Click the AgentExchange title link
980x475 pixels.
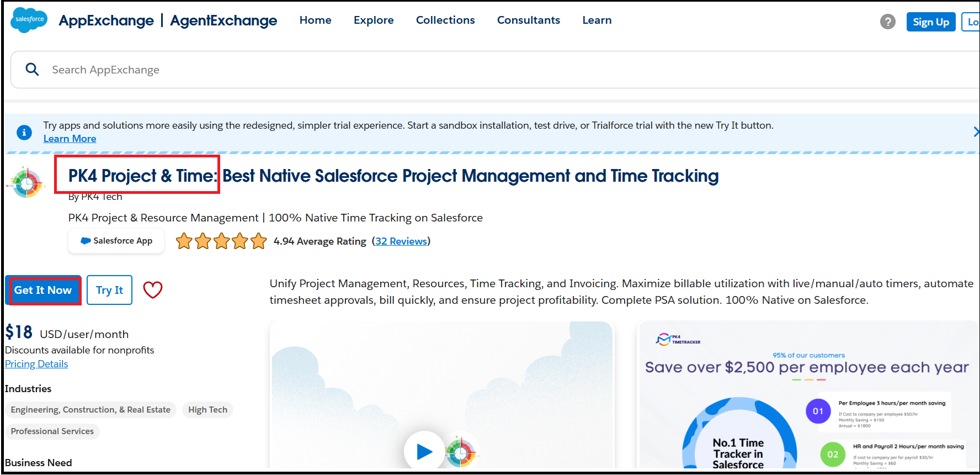coord(223,20)
